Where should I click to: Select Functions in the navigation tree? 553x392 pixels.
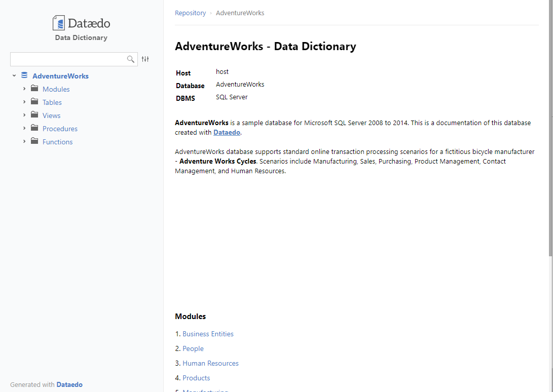tap(57, 142)
